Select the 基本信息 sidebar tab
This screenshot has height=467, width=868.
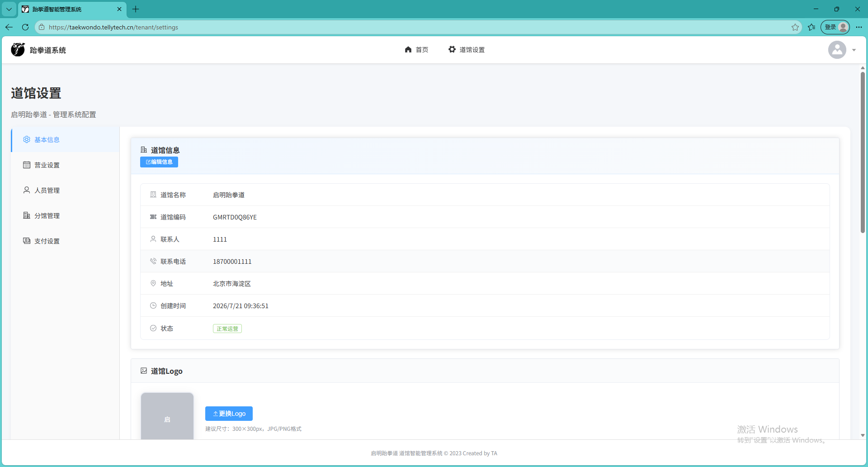click(66, 139)
